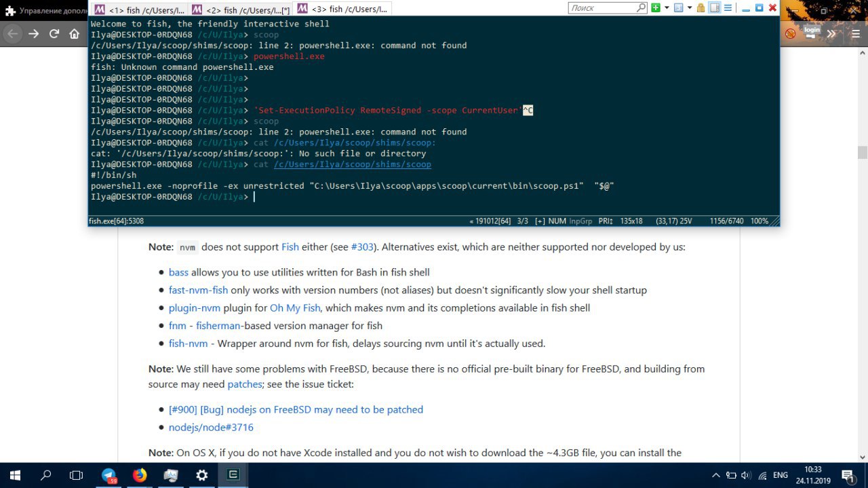Click the 100% zoom status entry
The width and height of the screenshot is (868, 488).
click(759, 221)
